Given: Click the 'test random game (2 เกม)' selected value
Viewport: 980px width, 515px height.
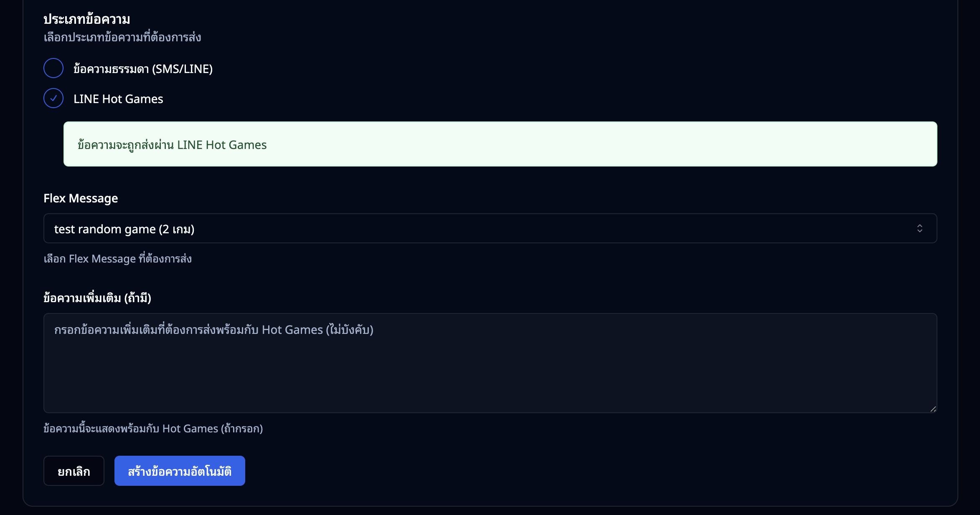Looking at the screenshot, I should (x=124, y=229).
